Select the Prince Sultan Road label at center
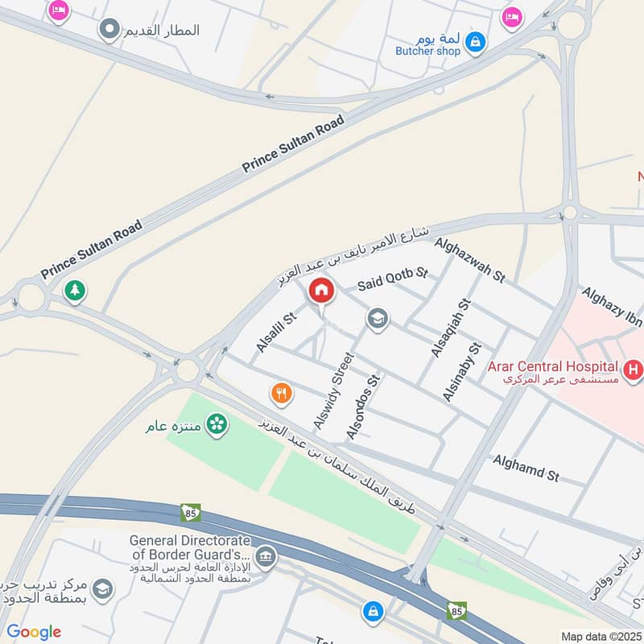Image resolution: width=644 pixels, height=644 pixels. 293,143
